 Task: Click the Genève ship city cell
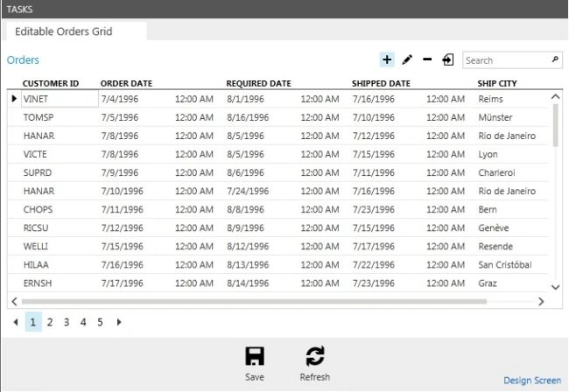click(x=494, y=227)
